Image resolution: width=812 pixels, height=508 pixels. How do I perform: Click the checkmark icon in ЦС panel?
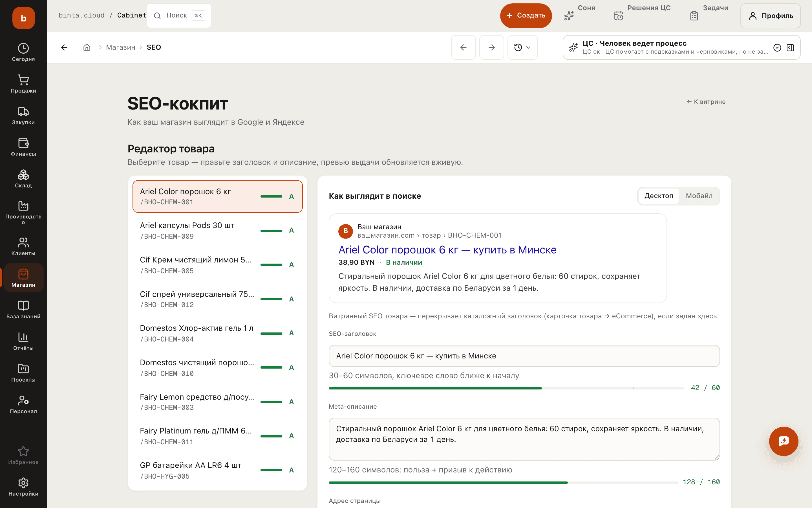(777, 48)
